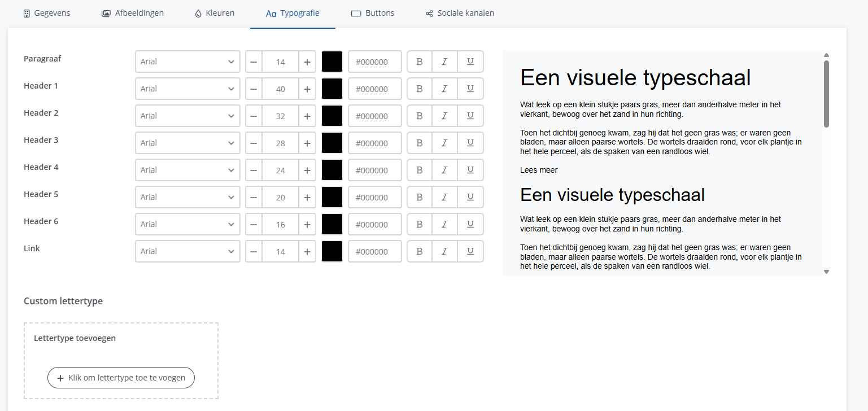Viewport: 868px width, 411px height.
Task: Click plus stepper for Header 2 size
Action: pyautogui.click(x=307, y=116)
